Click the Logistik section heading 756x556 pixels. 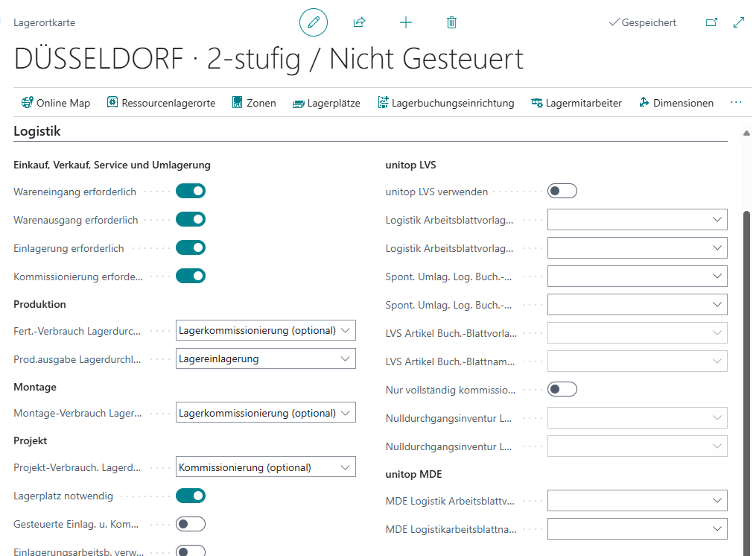pos(37,131)
